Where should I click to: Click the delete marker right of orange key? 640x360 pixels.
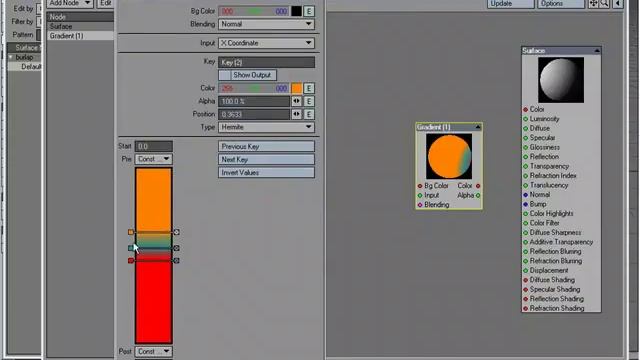pos(176,232)
